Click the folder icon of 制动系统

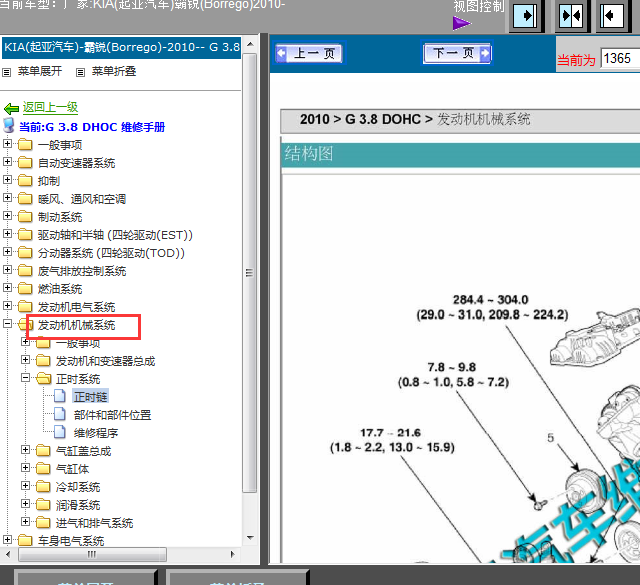click(25, 216)
